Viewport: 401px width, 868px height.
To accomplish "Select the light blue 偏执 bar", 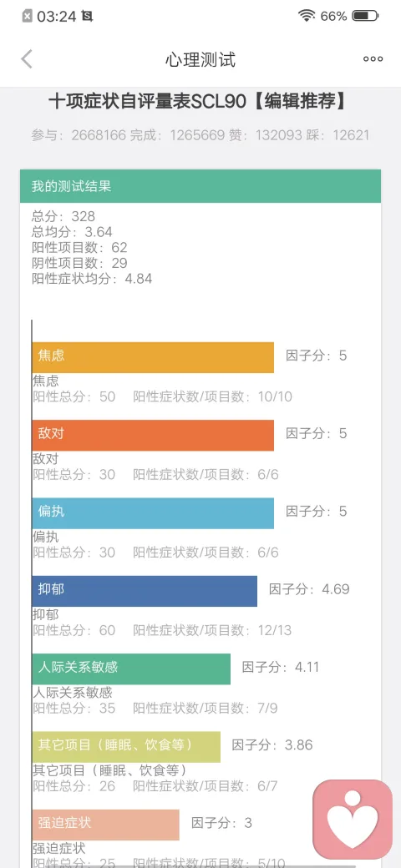I will click(x=153, y=513).
